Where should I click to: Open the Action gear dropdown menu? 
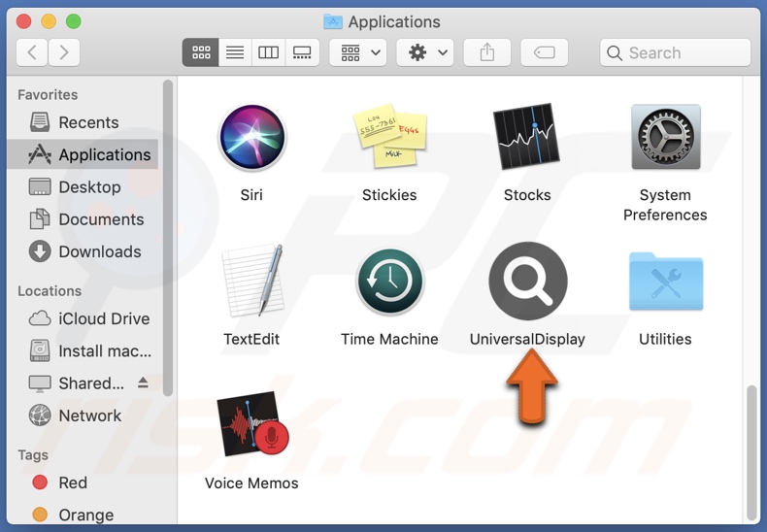click(x=424, y=52)
